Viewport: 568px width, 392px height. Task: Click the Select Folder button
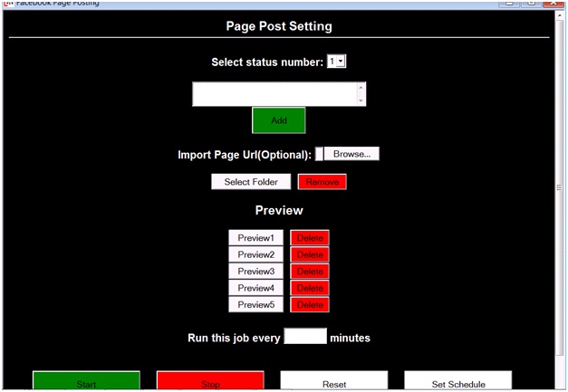pos(251,182)
